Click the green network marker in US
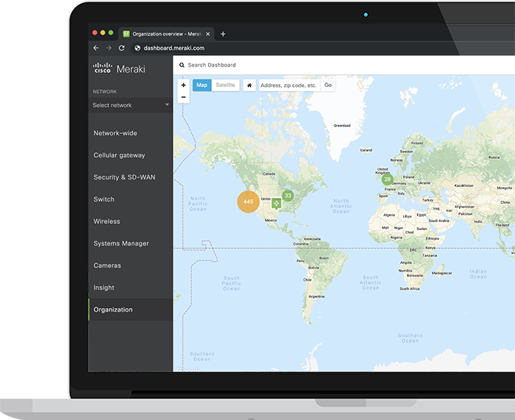Image resolution: width=515 pixels, height=420 pixels. pyautogui.click(x=276, y=204)
